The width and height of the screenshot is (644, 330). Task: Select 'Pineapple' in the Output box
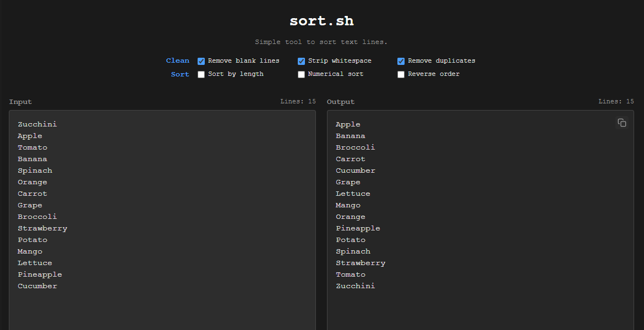pos(358,228)
